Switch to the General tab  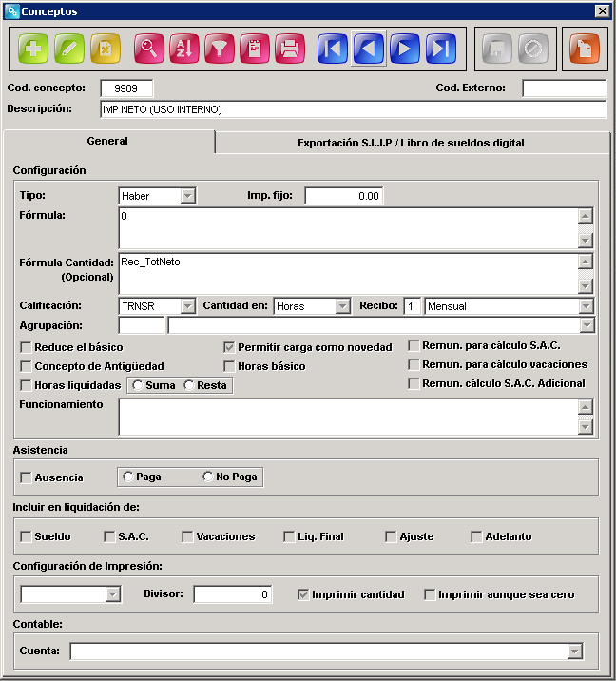[x=107, y=141]
